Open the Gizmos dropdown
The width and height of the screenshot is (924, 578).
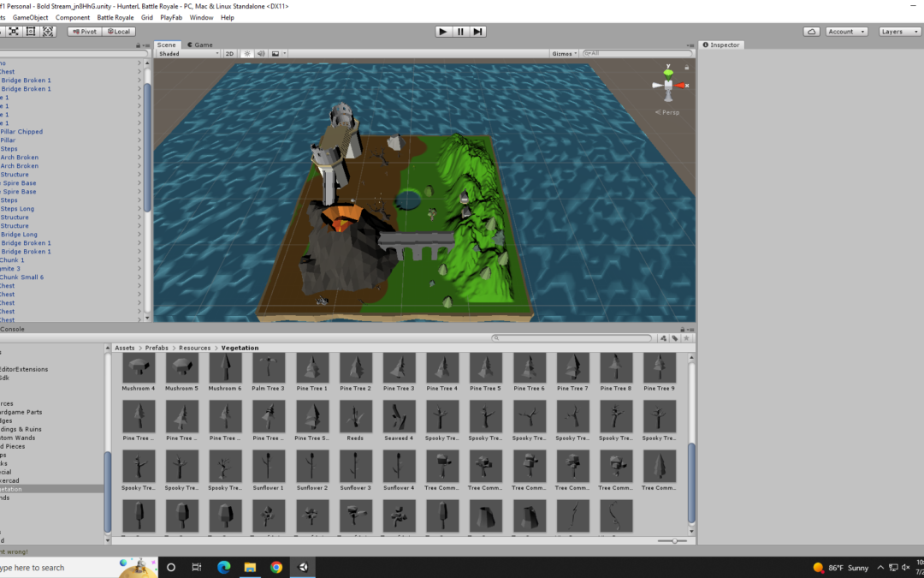pyautogui.click(x=564, y=54)
